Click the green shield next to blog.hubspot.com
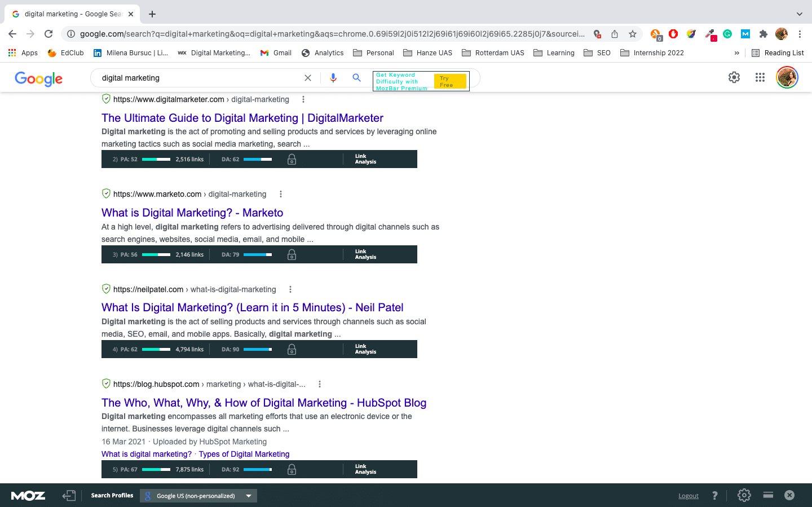The height and width of the screenshot is (507, 812). [106, 383]
